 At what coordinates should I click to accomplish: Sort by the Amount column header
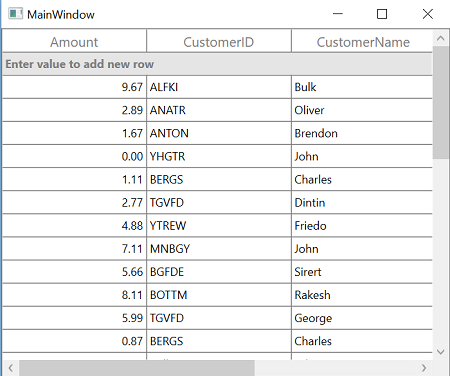point(74,42)
